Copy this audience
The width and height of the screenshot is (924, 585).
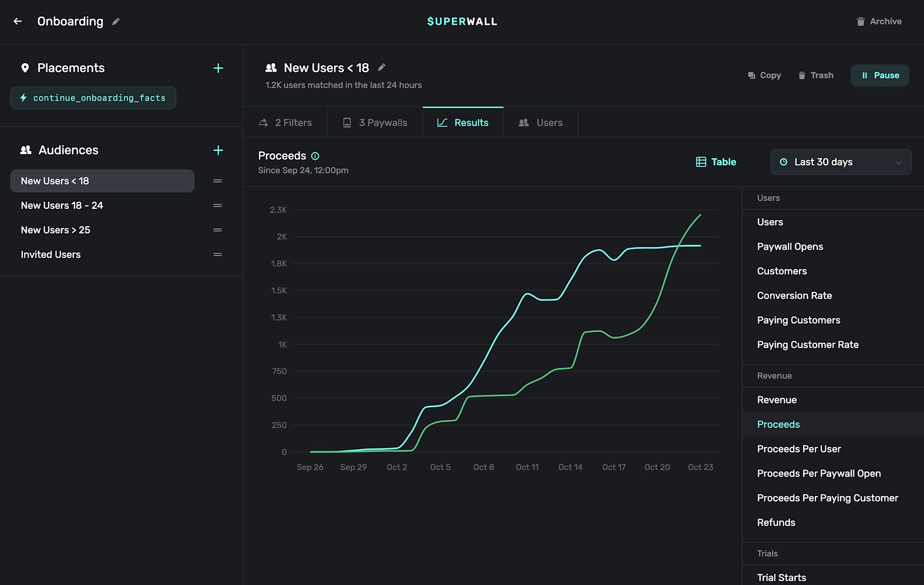[x=764, y=76]
